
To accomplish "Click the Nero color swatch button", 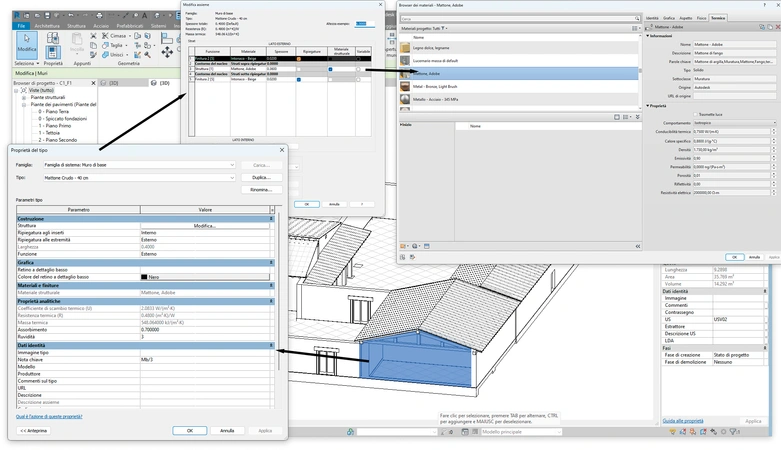I will pyautogui.click(x=205, y=277).
